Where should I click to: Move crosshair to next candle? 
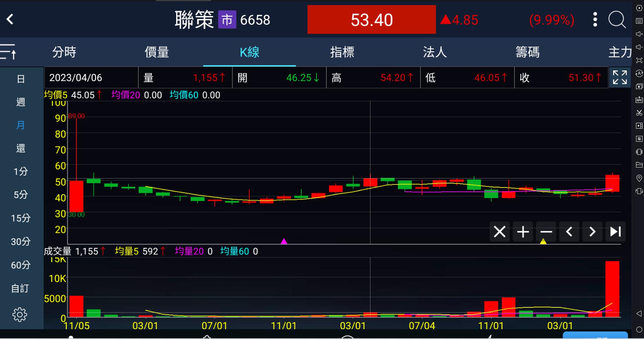point(592,231)
